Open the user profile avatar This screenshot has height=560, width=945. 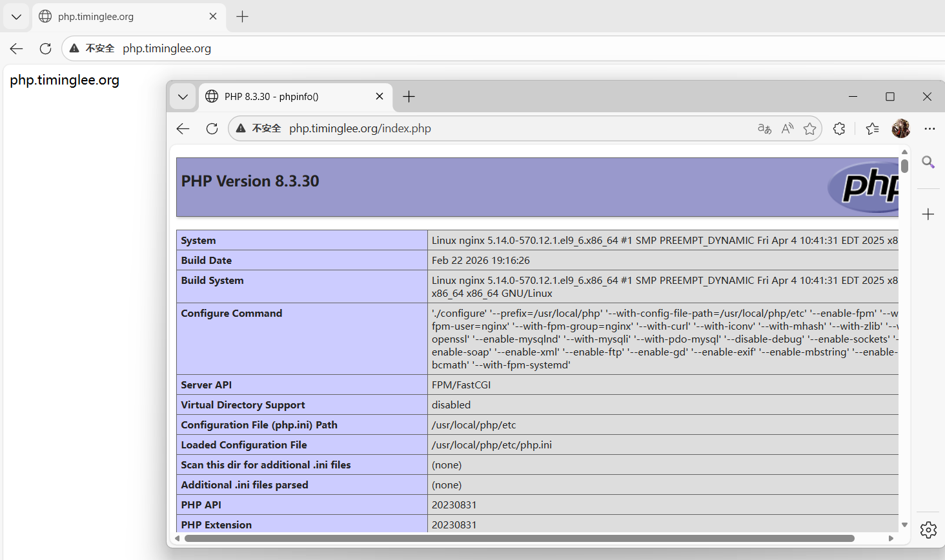(901, 128)
